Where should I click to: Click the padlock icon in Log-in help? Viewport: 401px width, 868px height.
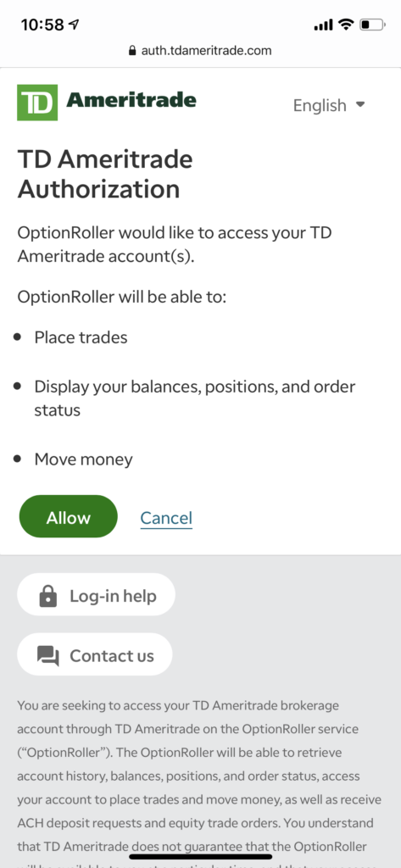tap(48, 597)
